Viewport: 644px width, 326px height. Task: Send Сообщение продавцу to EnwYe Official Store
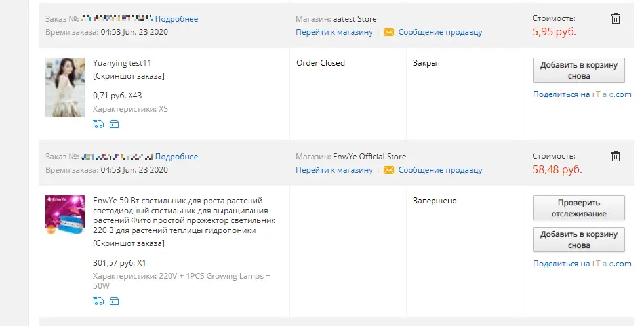[x=440, y=170]
